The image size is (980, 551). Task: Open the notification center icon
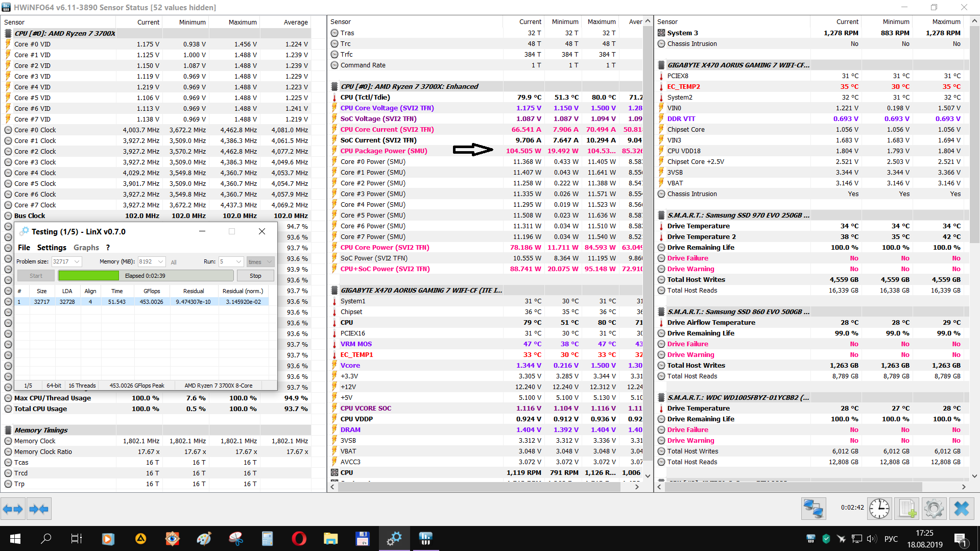pyautogui.click(x=960, y=539)
